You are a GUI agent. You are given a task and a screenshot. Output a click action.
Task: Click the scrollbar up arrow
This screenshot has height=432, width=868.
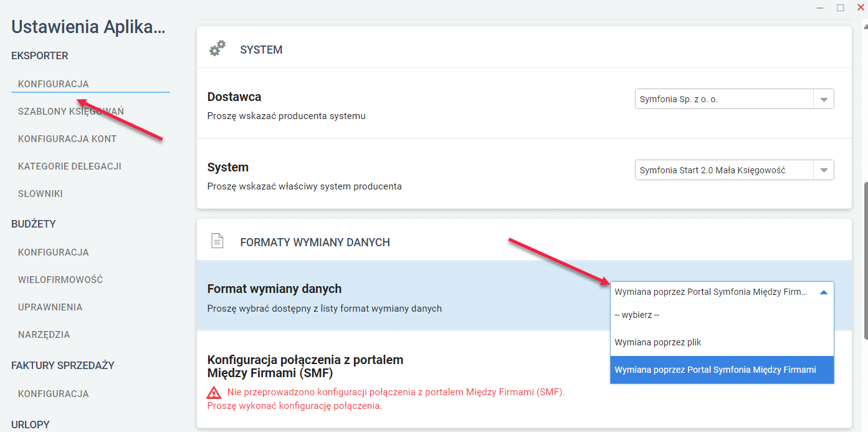click(x=865, y=26)
